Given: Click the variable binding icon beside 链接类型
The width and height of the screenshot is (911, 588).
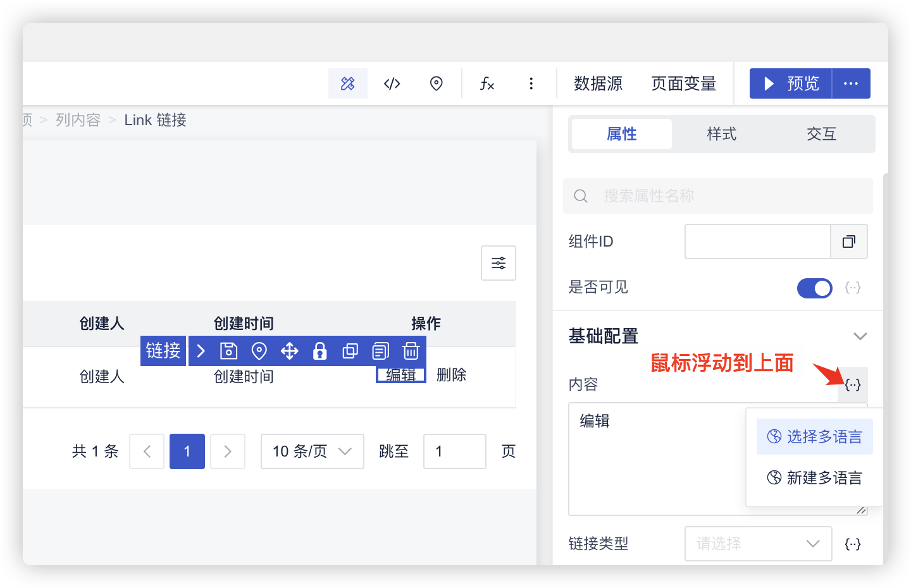Looking at the screenshot, I should pyautogui.click(x=853, y=544).
